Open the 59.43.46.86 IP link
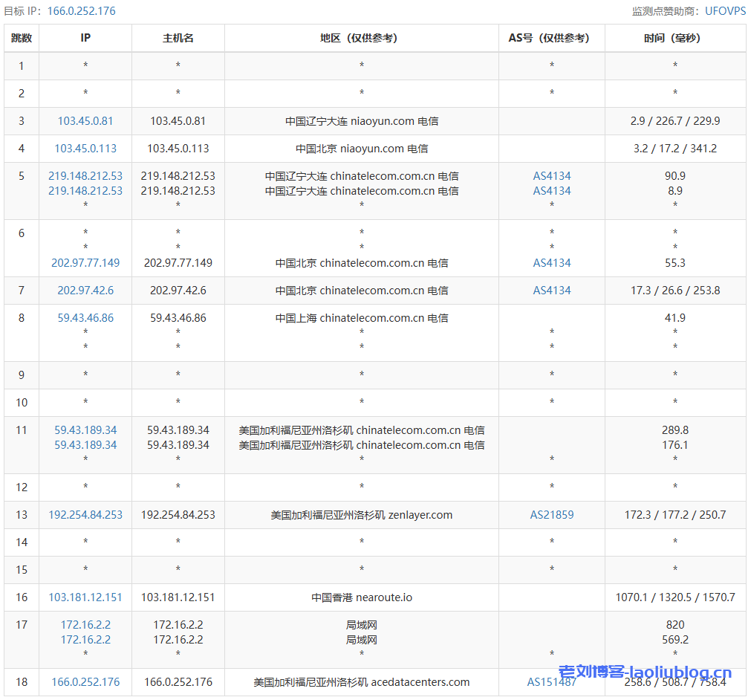The image size is (751, 700). (x=85, y=317)
